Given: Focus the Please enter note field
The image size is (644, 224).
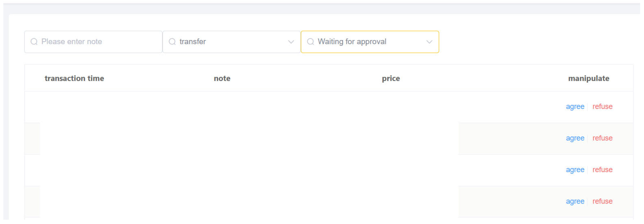Looking at the screenshot, I should 93,42.
